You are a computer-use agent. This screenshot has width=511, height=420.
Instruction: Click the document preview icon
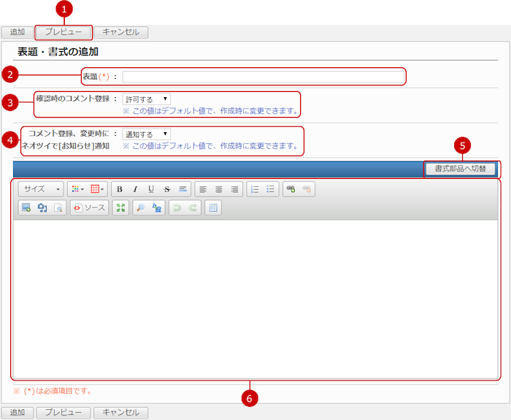[58, 207]
